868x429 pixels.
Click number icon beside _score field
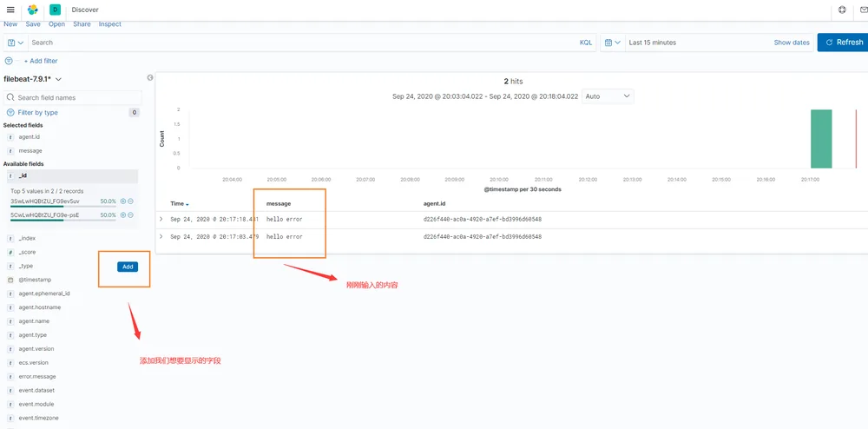coord(10,252)
